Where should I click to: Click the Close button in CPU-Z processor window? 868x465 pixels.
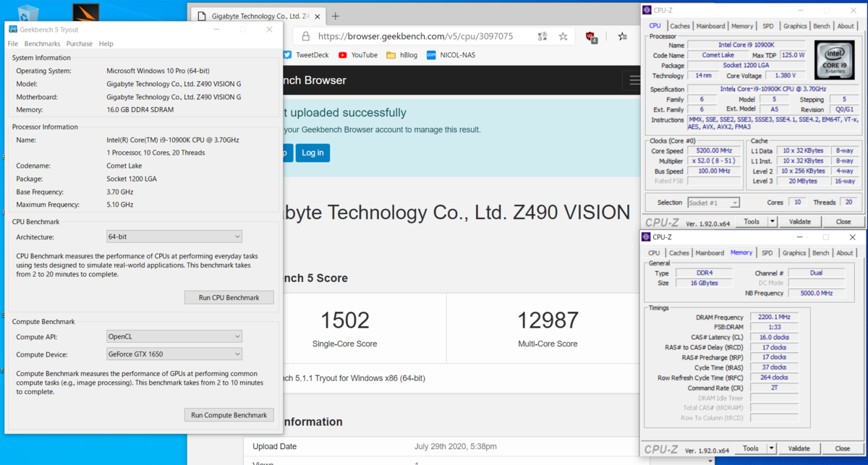[x=843, y=222]
